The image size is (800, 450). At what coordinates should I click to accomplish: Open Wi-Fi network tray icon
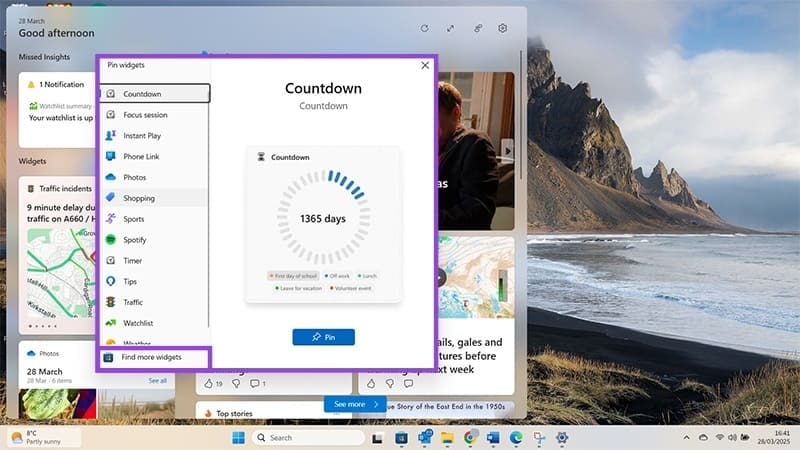720,437
